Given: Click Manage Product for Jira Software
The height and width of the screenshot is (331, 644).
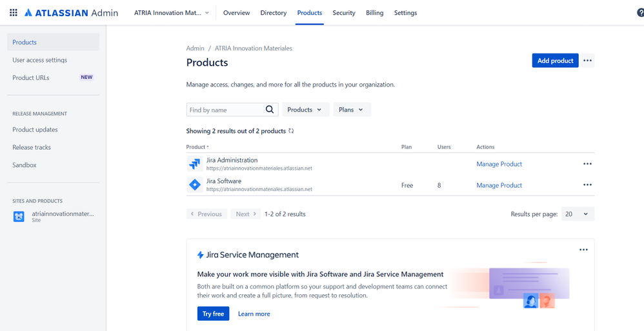Looking at the screenshot, I should pyautogui.click(x=499, y=185).
